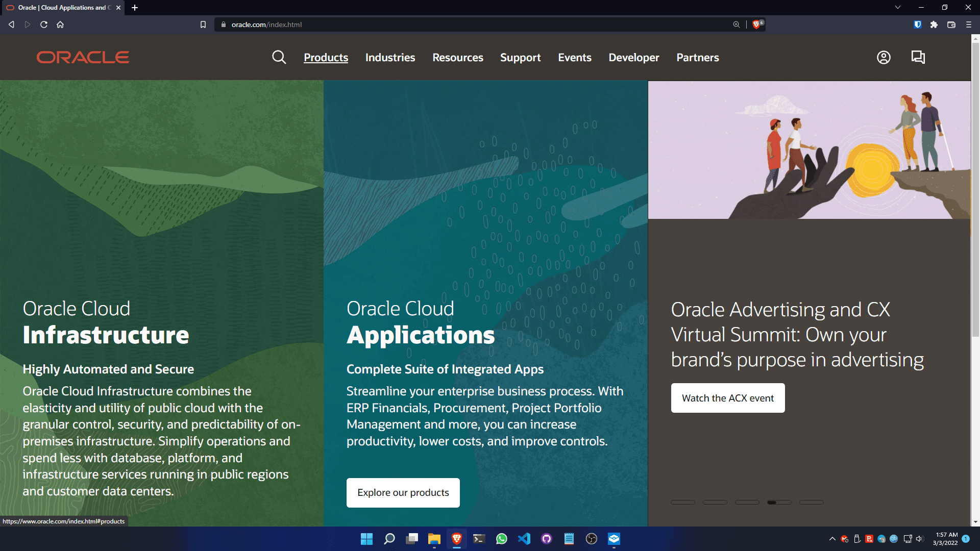
Task: Open the Resources menu
Action: click(458, 58)
